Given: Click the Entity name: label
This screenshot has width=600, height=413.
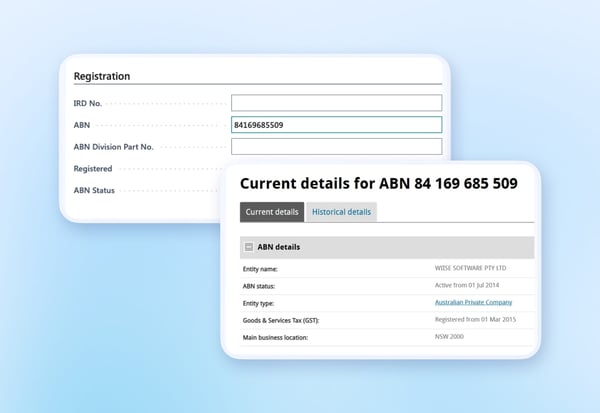Looking at the screenshot, I should (x=260, y=269).
